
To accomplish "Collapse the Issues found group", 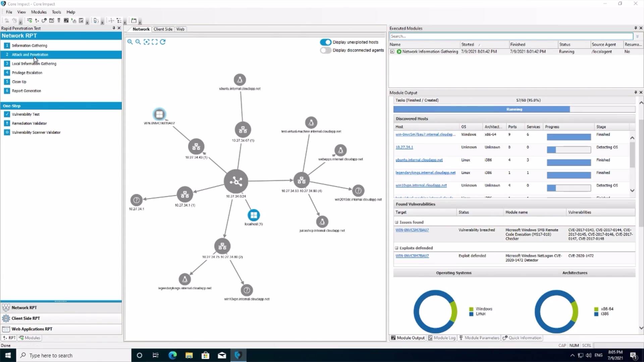I will pos(396,222).
